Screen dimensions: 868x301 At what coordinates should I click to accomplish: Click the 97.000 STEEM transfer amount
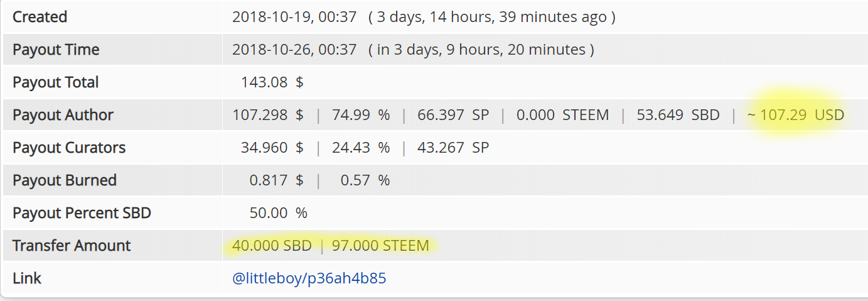point(380,246)
